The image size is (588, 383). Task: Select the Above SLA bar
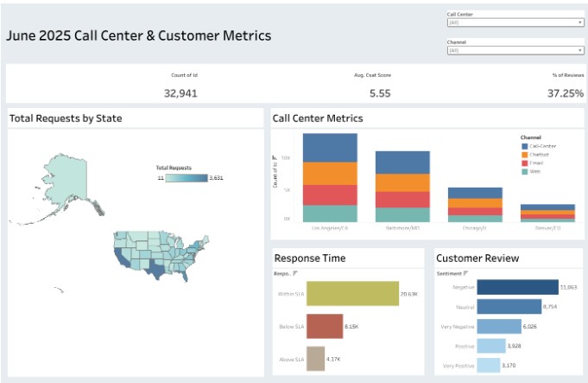click(x=315, y=358)
